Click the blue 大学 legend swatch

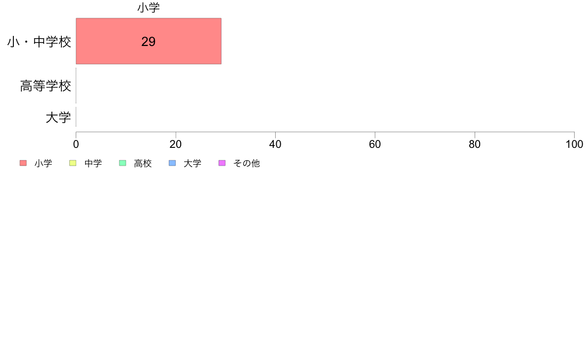[172, 163]
